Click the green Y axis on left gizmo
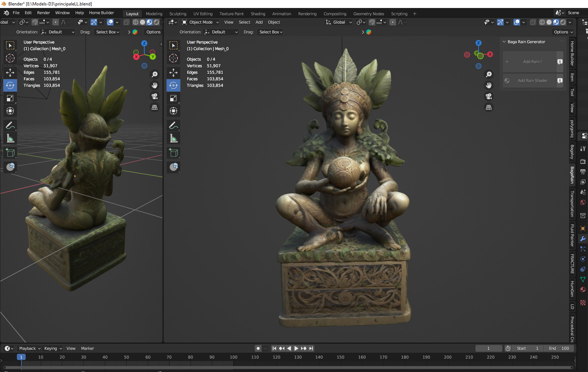 coord(153,57)
